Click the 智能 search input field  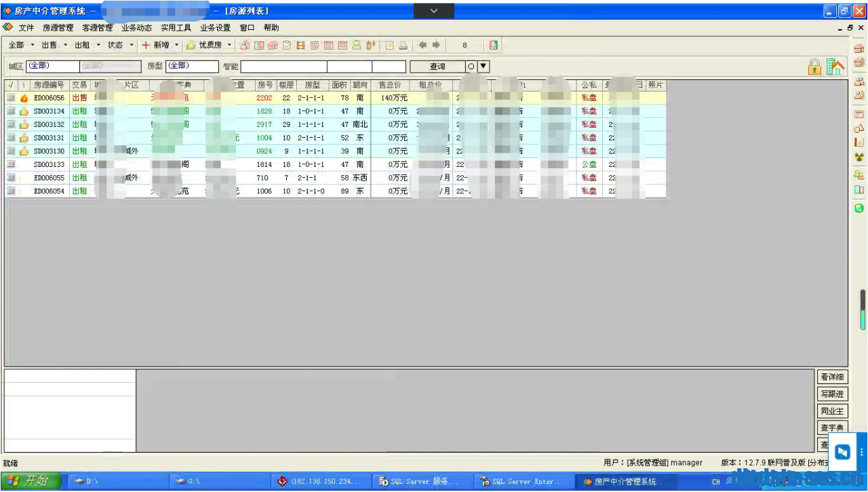pos(283,67)
